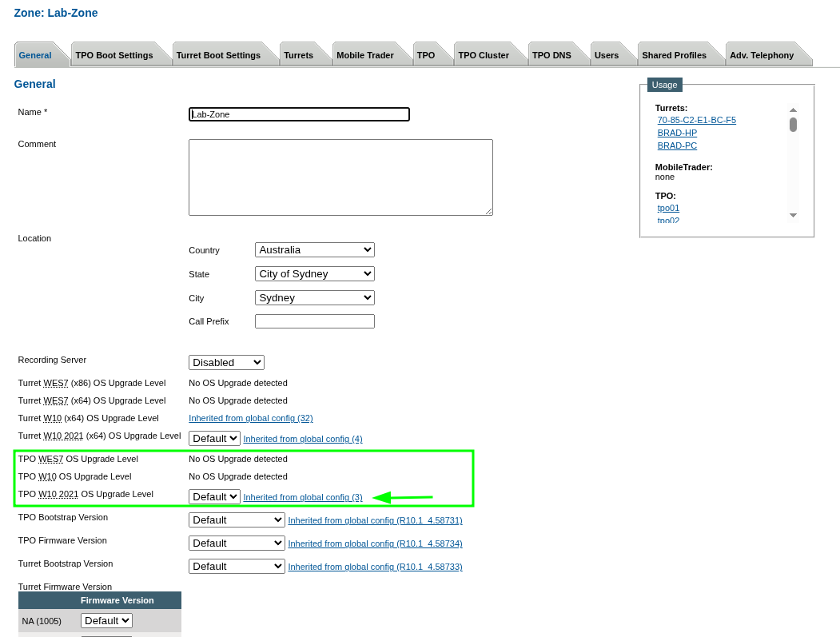Open the Recording Server dropdown
This screenshot has height=637, width=840.
click(226, 363)
